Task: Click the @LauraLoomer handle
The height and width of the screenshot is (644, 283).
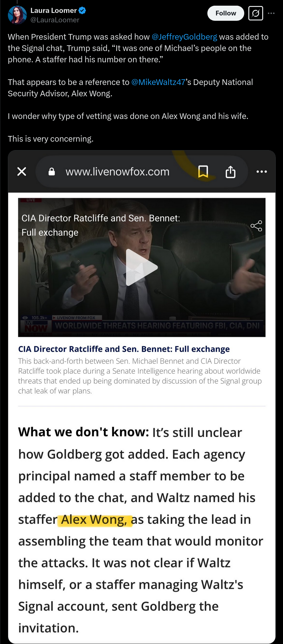Action: coord(55,20)
